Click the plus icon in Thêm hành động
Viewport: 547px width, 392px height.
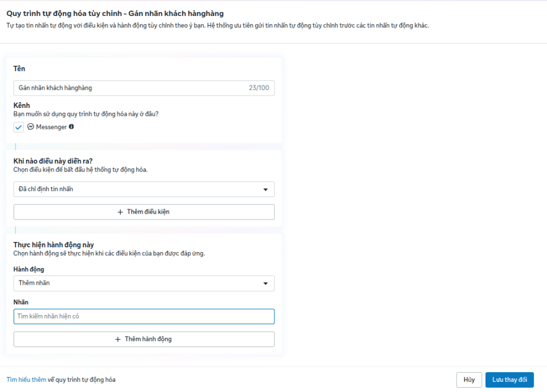point(118,339)
